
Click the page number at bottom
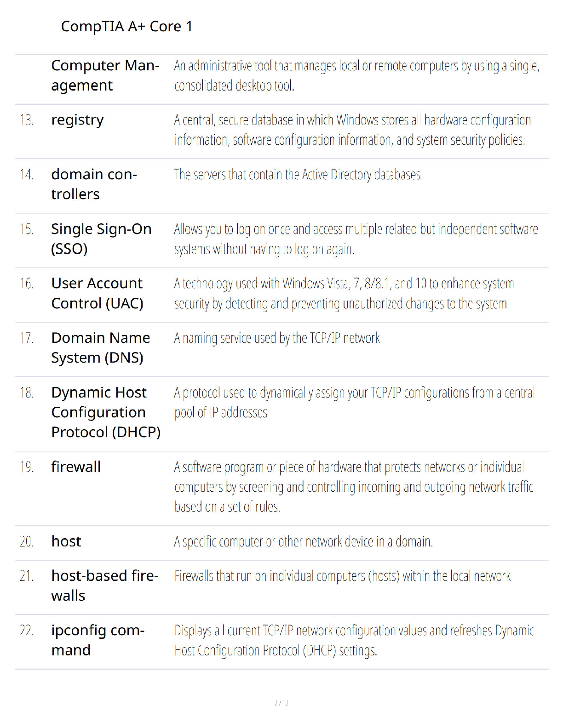click(281, 703)
